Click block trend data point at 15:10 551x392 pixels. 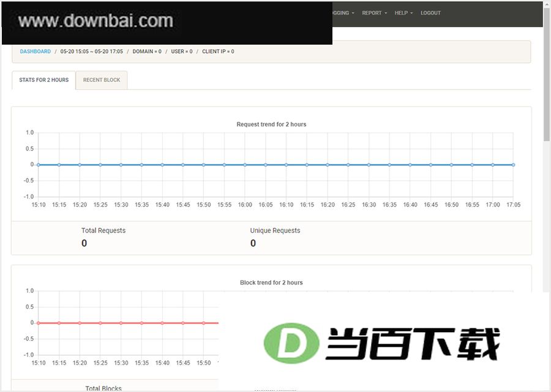tap(39, 323)
